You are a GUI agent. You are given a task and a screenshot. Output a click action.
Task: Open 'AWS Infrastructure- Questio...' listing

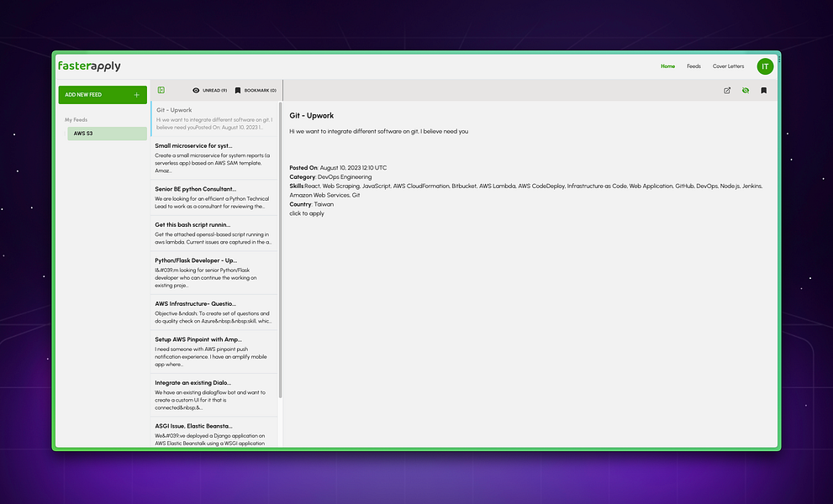click(x=214, y=312)
